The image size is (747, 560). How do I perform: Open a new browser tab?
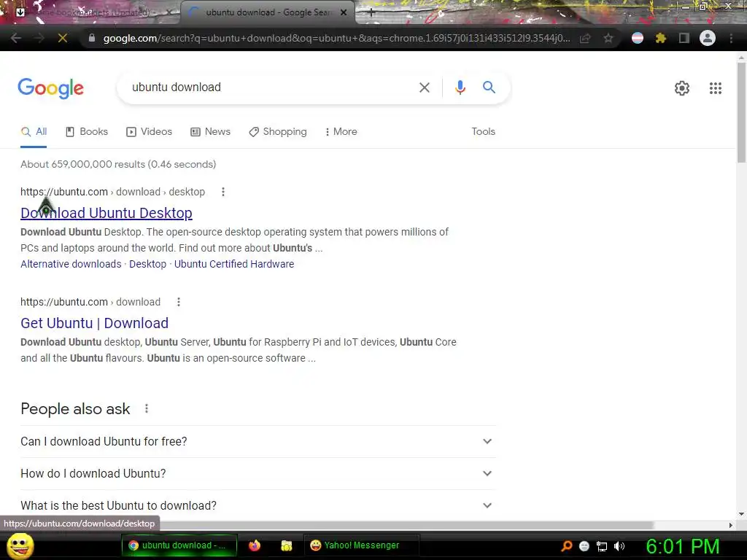[x=371, y=12]
